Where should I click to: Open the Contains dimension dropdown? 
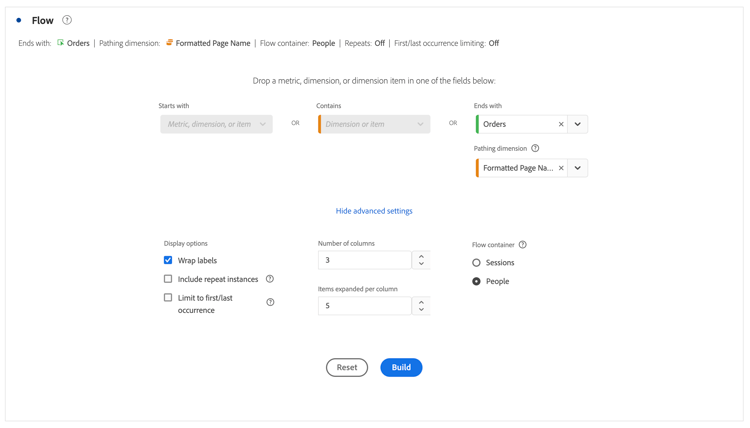(x=374, y=124)
